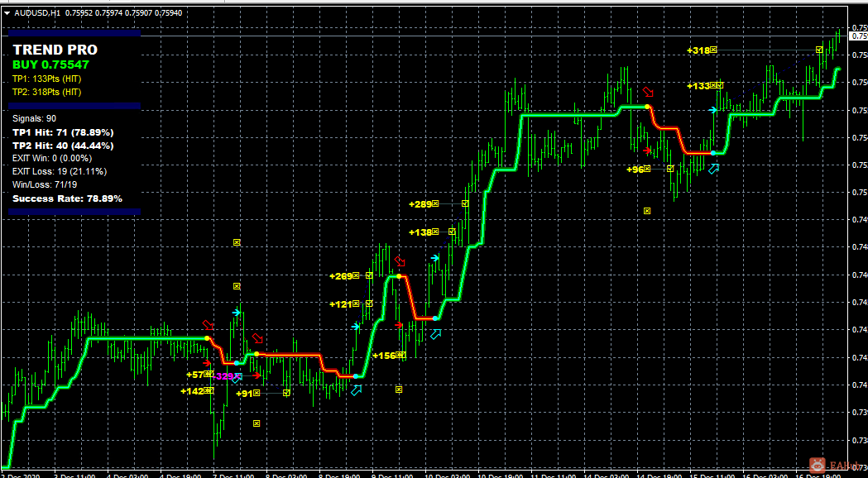The width and height of the screenshot is (868, 478).
Task: Select the +156 profit label
Action: pos(384,355)
